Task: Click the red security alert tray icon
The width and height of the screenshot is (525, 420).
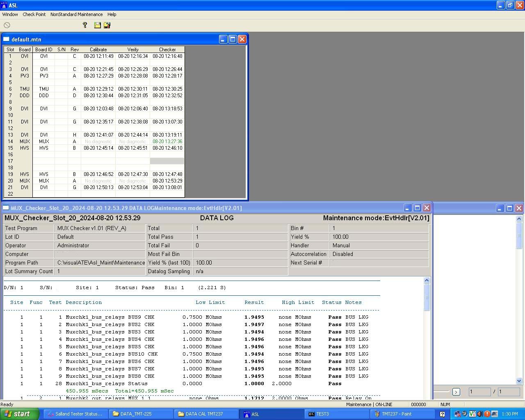Action: click(487, 414)
